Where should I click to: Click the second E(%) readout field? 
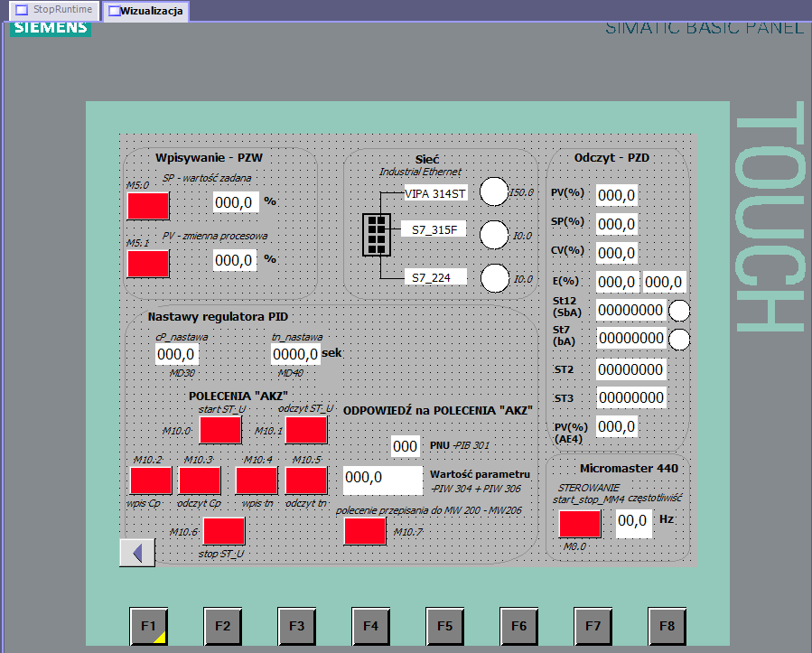click(664, 282)
